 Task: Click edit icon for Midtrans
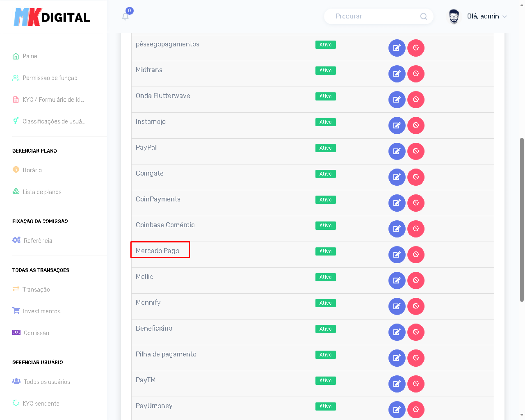tap(396, 74)
